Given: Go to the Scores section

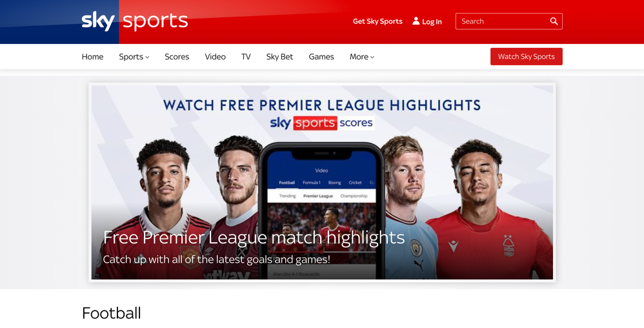Looking at the screenshot, I should click(x=177, y=57).
